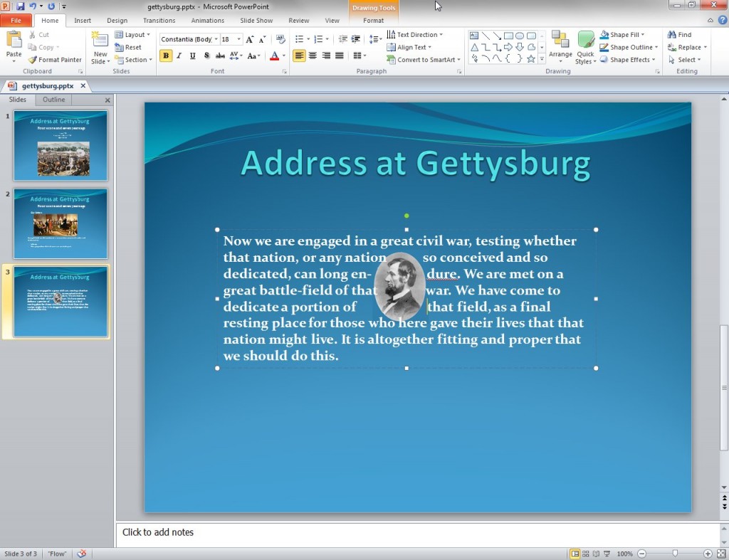The image size is (729, 560).
Task: Switch to the Transitions ribbon tab
Action: pyautogui.click(x=159, y=21)
